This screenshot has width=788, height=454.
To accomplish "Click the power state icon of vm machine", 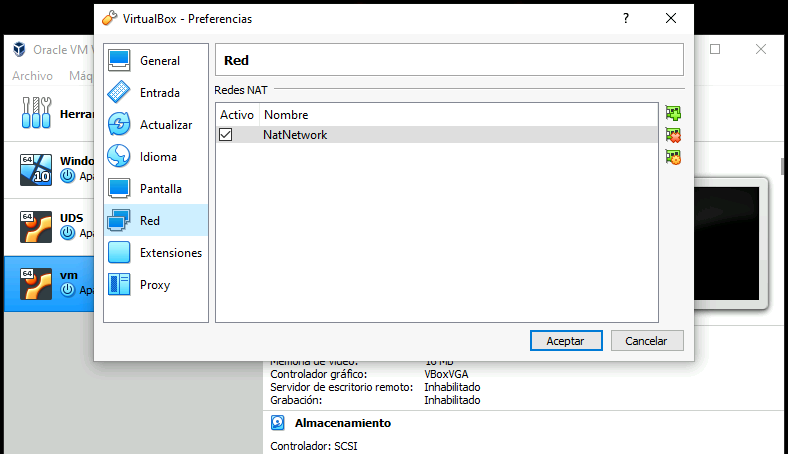I will tap(67, 290).
